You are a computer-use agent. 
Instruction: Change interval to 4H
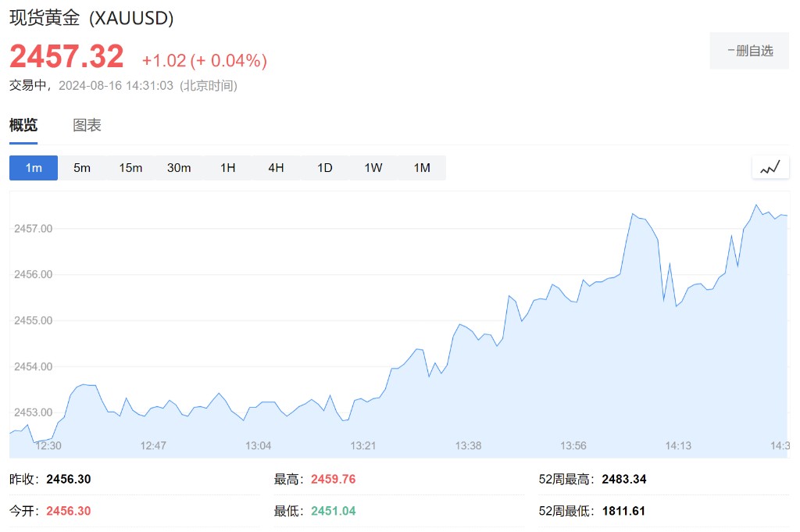tap(276, 168)
